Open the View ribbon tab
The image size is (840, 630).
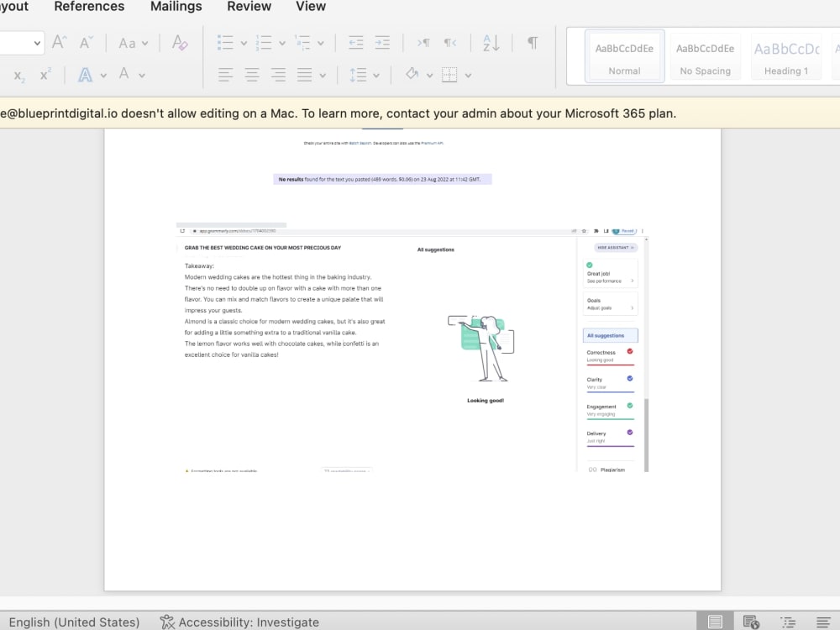pos(311,7)
